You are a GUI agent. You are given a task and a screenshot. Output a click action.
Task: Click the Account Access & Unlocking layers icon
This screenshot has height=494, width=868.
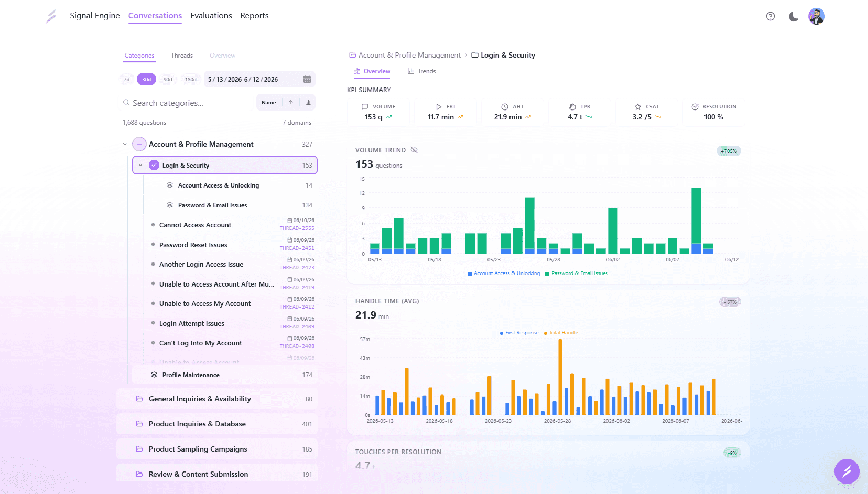(x=170, y=185)
